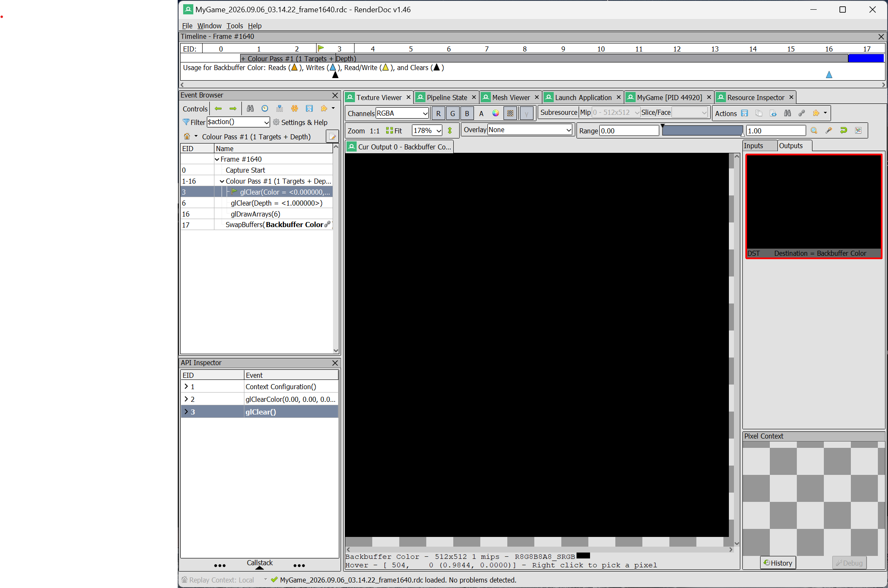888x588 pixels.
Task: Open the Tools menu
Action: click(234, 26)
